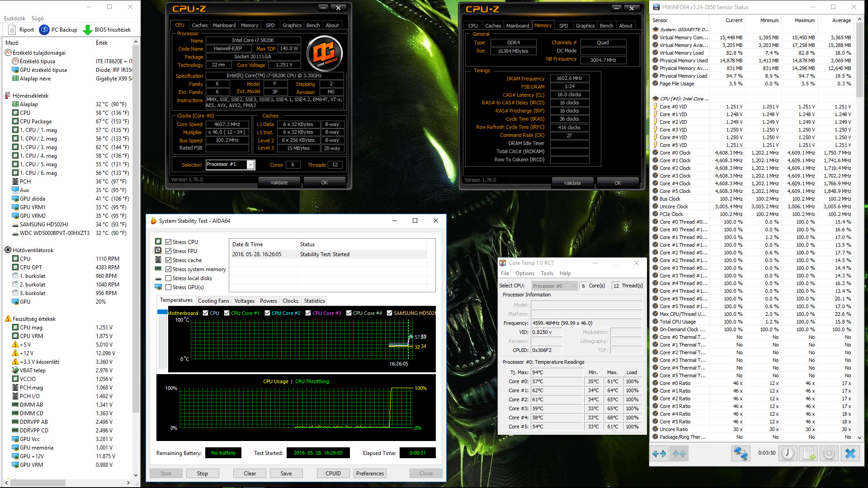
Task: Click HWiNFO Average column header
Action: point(841,20)
